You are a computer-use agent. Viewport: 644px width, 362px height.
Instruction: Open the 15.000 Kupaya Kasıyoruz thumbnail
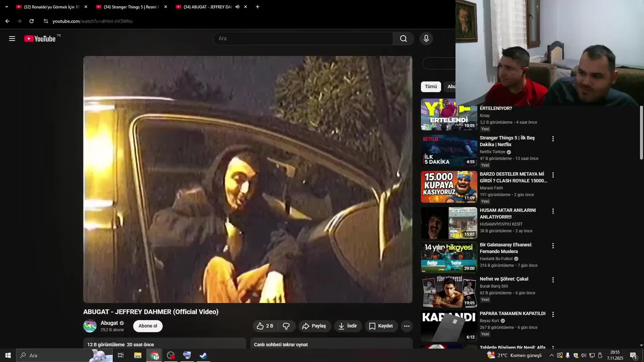(x=449, y=187)
